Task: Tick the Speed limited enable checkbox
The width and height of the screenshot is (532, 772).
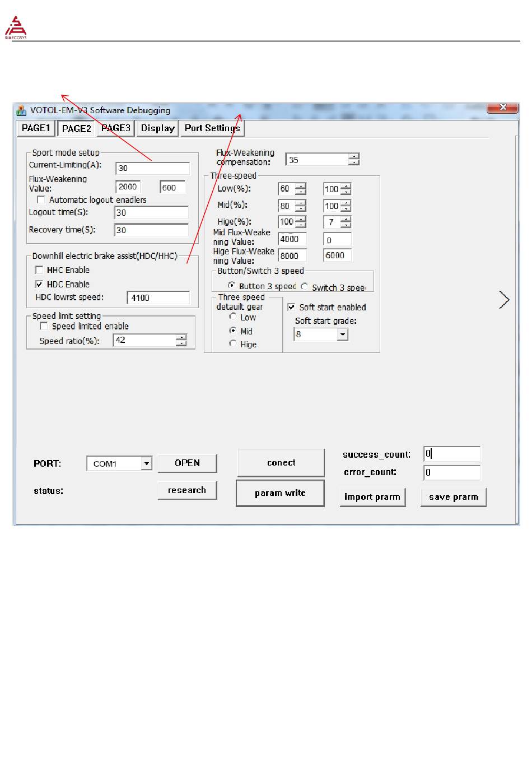Action: (44, 326)
